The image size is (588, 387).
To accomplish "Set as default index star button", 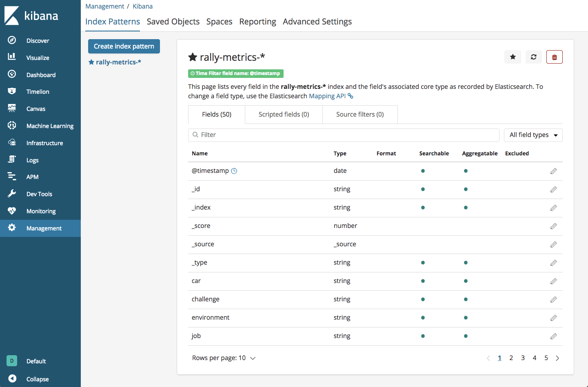I will point(513,57).
